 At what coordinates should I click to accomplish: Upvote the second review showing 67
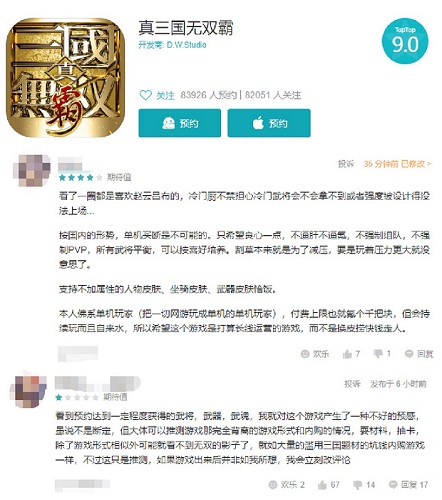pyautogui.click(x=329, y=485)
